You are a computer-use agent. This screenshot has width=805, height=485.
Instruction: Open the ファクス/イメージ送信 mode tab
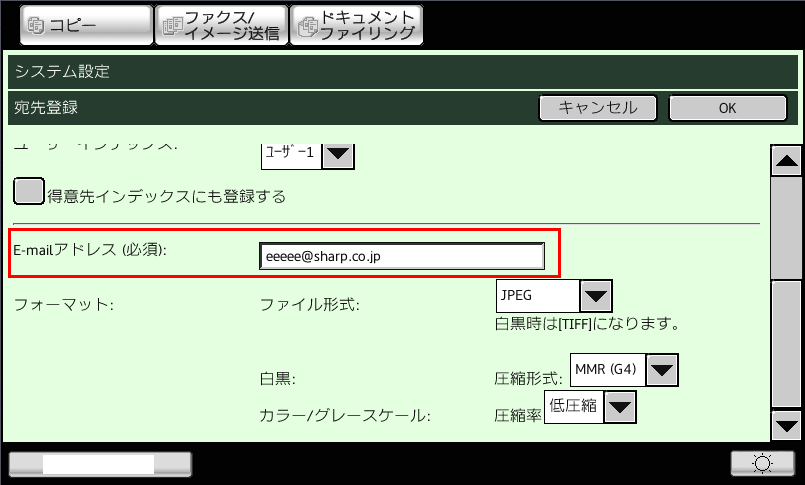[x=221, y=25]
